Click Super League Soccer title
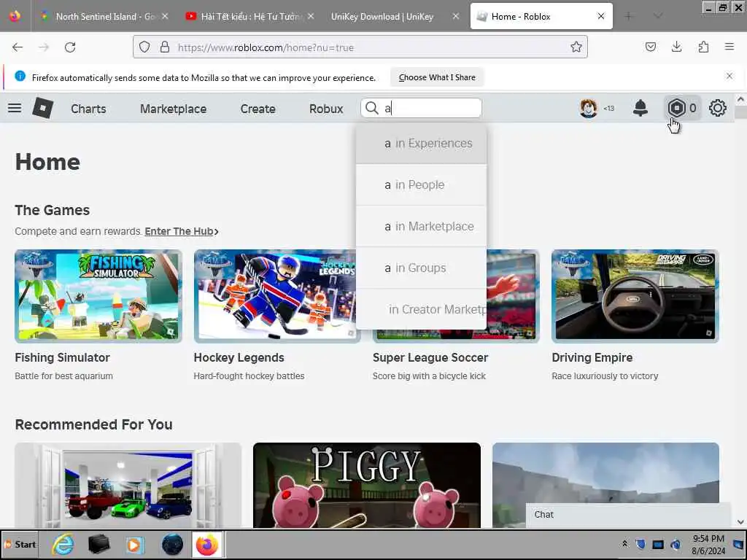The image size is (747, 560). click(x=430, y=357)
